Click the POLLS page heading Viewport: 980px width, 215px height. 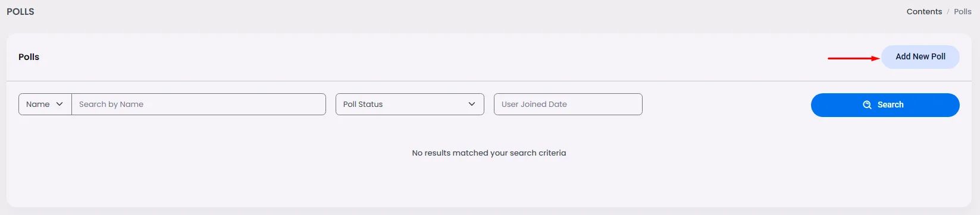pos(20,11)
